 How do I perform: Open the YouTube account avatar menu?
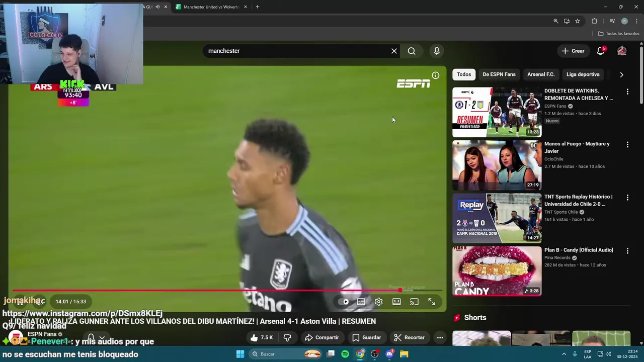[622, 51]
